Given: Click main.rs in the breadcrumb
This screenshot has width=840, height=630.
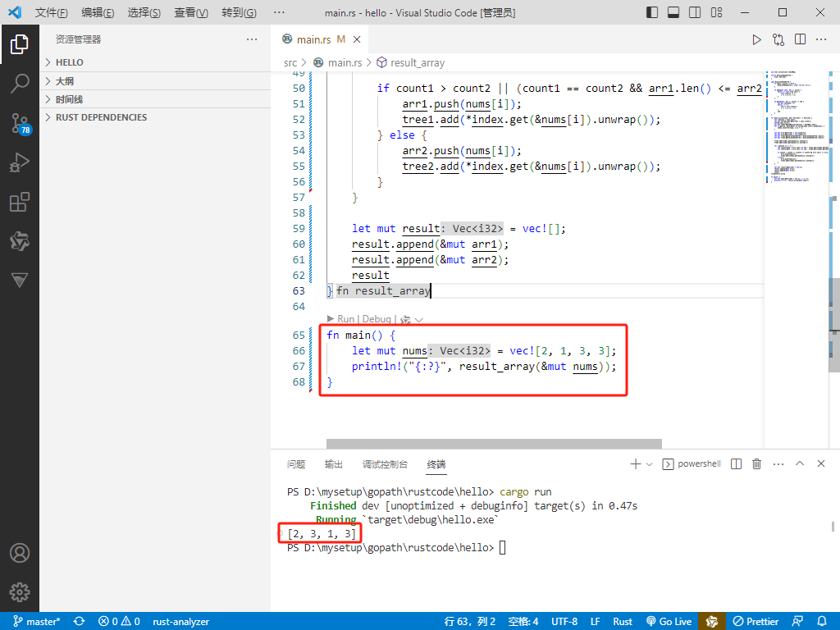Looking at the screenshot, I should (x=345, y=63).
